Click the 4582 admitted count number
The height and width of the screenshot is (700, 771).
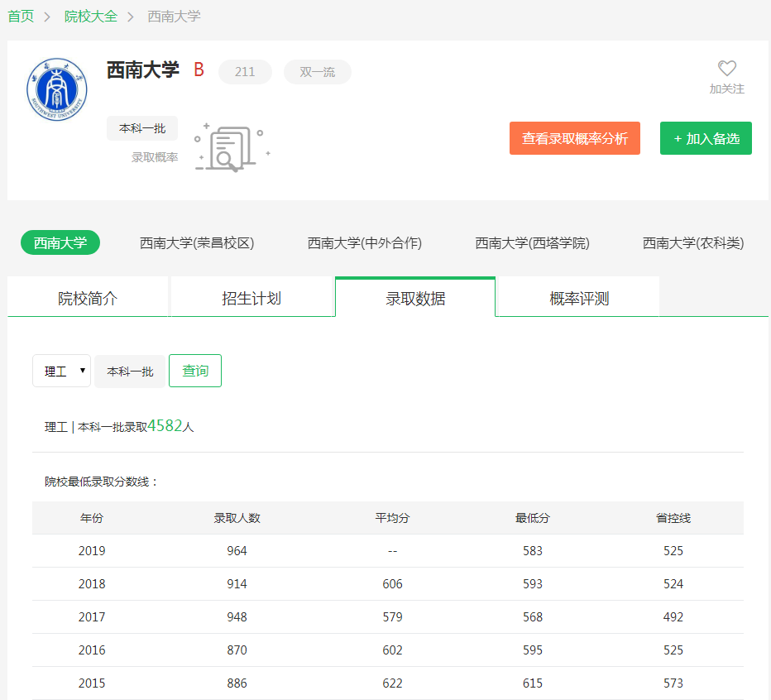tap(165, 425)
